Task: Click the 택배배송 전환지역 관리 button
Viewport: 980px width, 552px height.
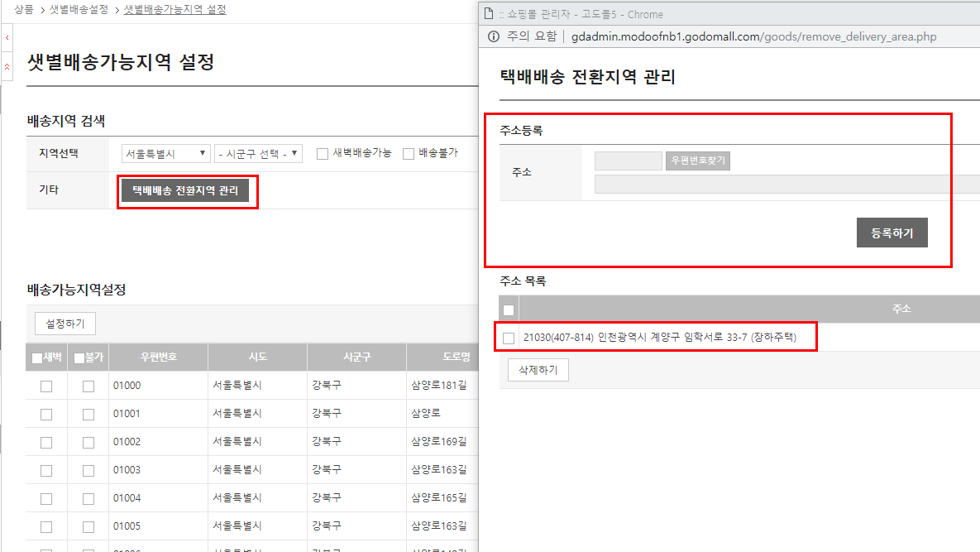Action: [x=185, y=191]
